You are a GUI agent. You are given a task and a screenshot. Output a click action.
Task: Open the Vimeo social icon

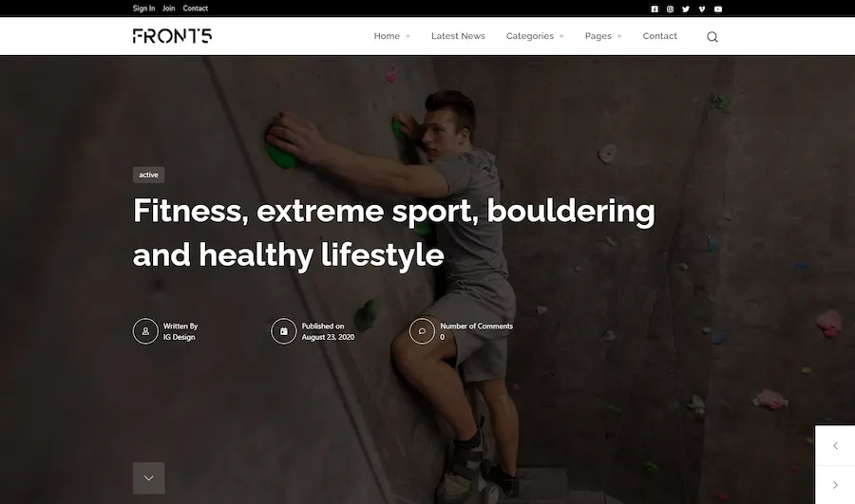[702, 9]
